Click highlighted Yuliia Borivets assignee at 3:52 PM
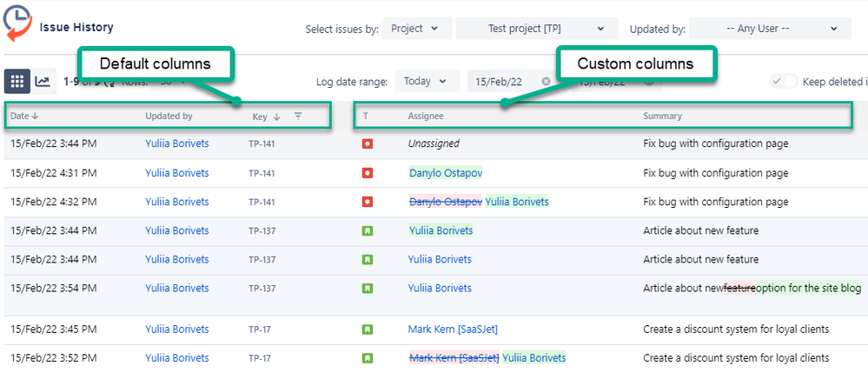 533,358
